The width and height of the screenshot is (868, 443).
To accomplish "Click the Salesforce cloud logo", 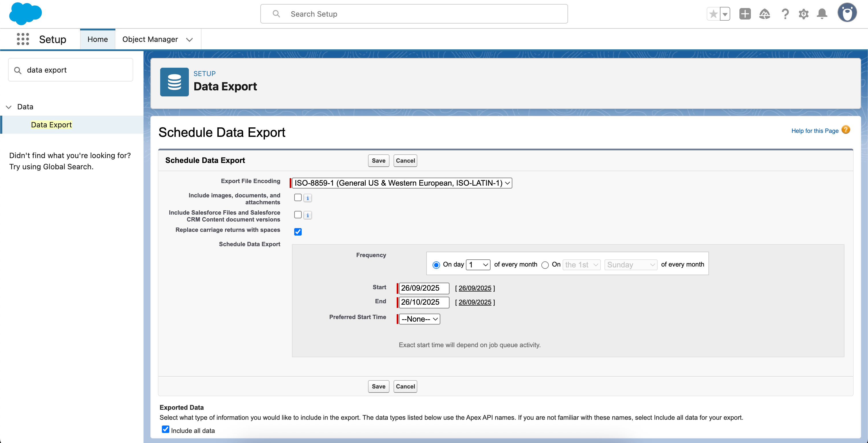I will 26,13.
